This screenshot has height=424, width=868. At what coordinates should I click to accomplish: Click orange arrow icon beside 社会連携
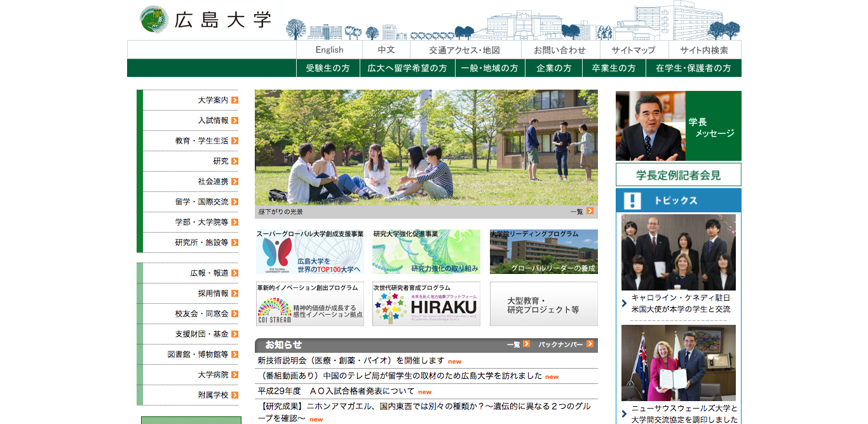pyautogui.click(x=235, y=182)
